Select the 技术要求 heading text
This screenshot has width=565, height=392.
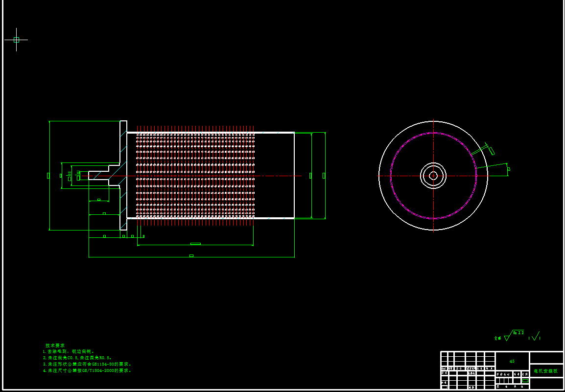point(55,345)
